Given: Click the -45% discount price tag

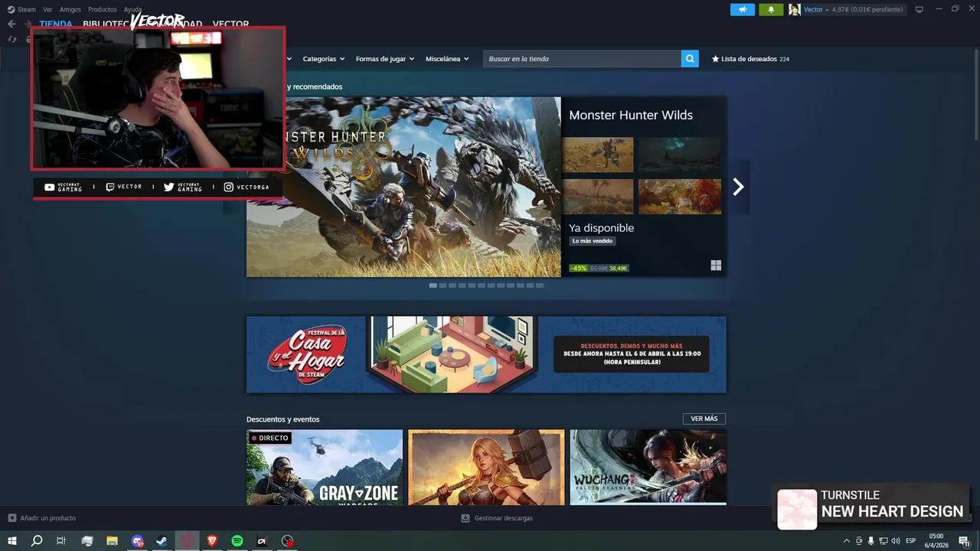Looking at the screenshot, I should tap(599, 268).
